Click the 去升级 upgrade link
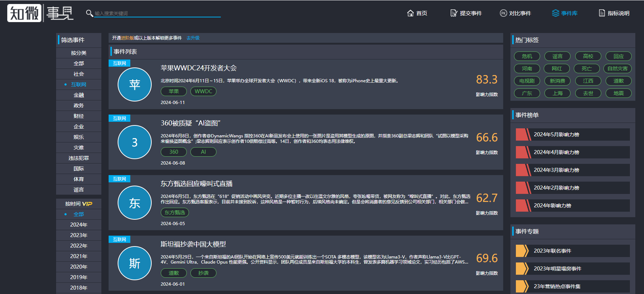The width and height of the screenshot is (644, 294). (x=193, y=38)
